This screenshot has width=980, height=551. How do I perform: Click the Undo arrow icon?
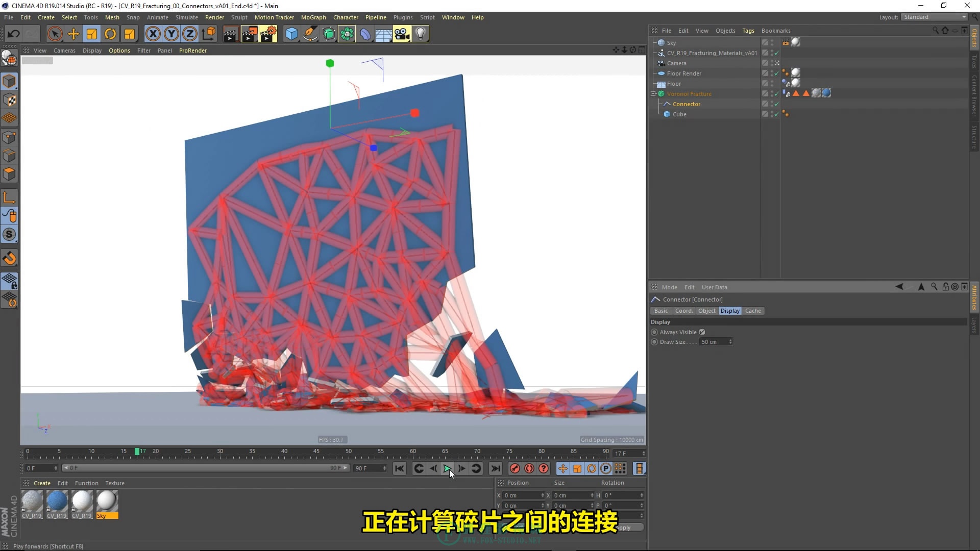pyautogui.click(x=14, y=34)
